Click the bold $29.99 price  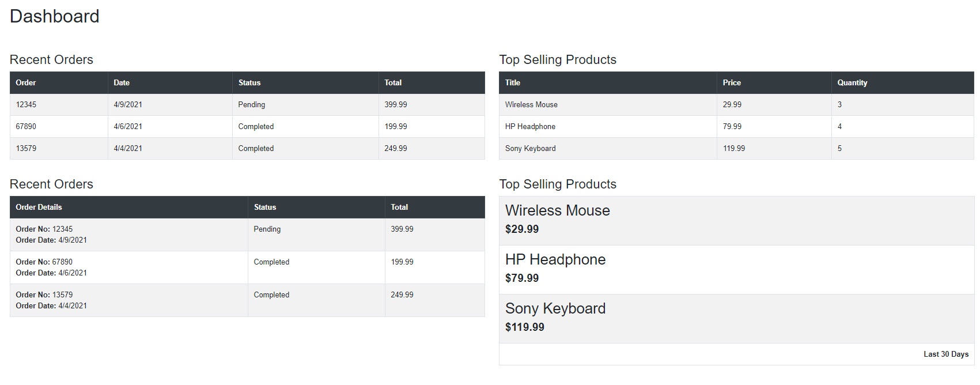click(x=522, y=229)
